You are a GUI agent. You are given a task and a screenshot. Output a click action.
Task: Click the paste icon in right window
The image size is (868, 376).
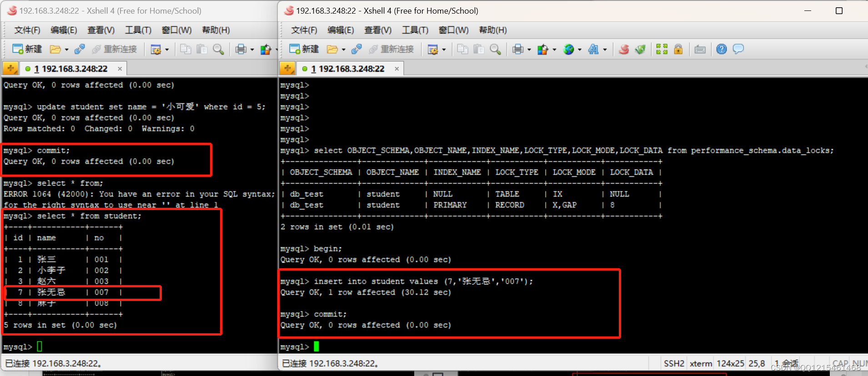coord(479,49)
